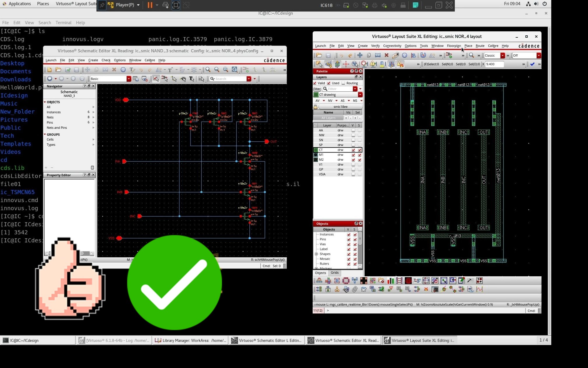The image size is (588, 368).
Task: Open the Basic workspace dropdown in schematic editor
Action: 129,79
